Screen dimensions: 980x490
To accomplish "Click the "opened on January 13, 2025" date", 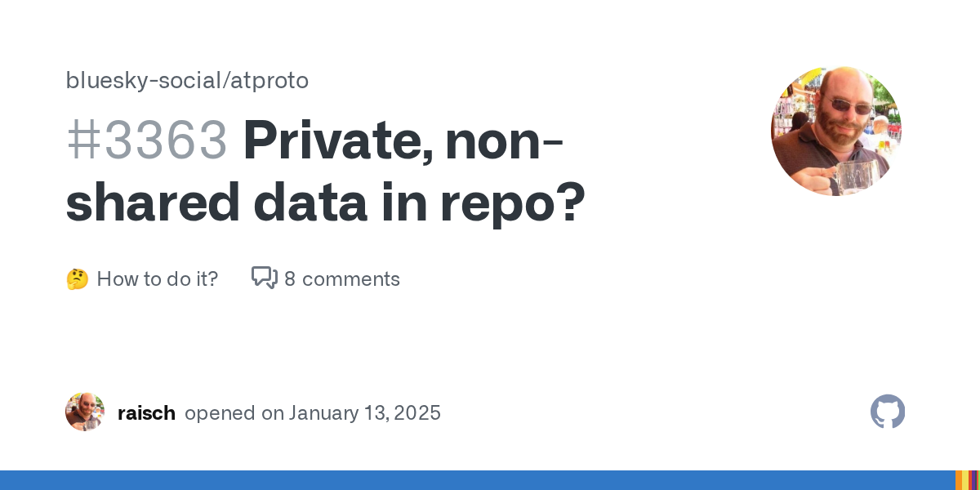I will click(x=313, y=413).
